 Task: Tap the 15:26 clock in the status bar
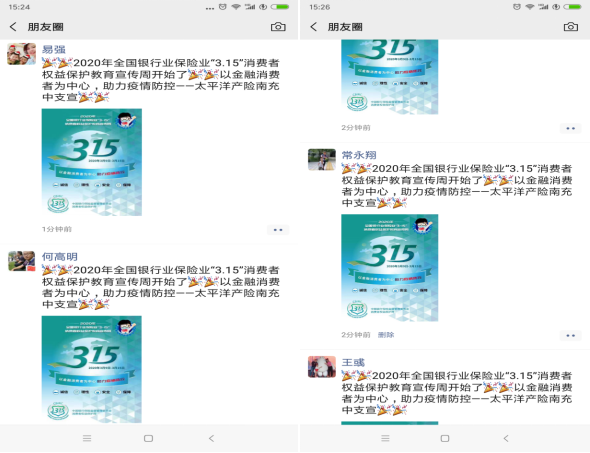pyautogui.click(x=319, y=7)
